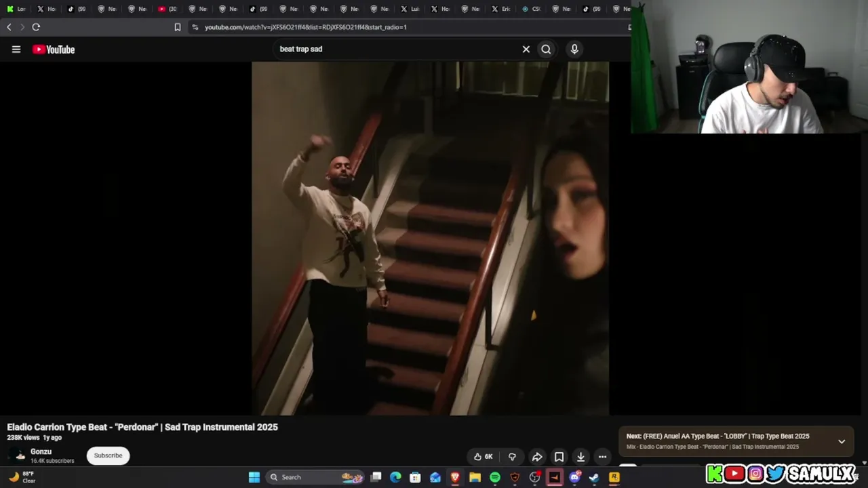
Task: Expand the Next playlist panel chevron
Action: [842, 441]
